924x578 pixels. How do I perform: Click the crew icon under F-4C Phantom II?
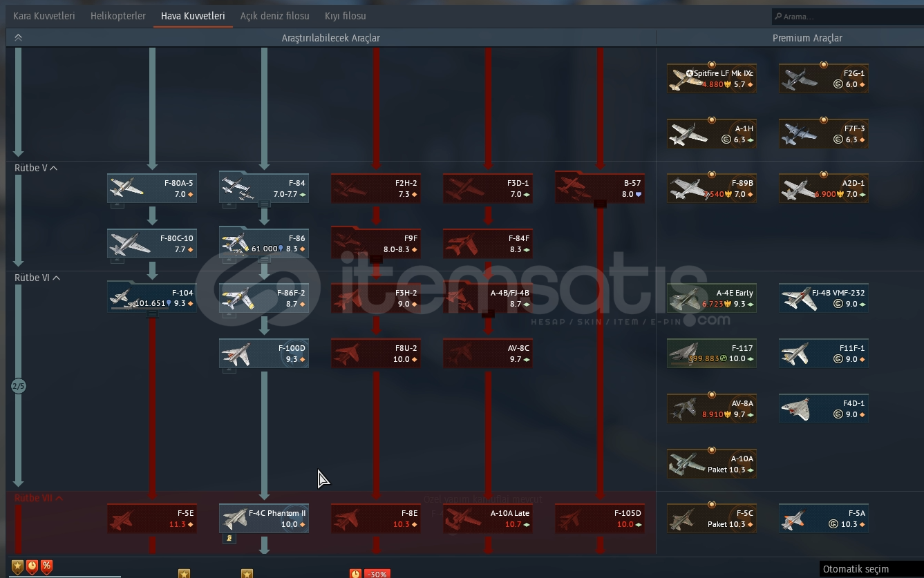pos(230,538)
